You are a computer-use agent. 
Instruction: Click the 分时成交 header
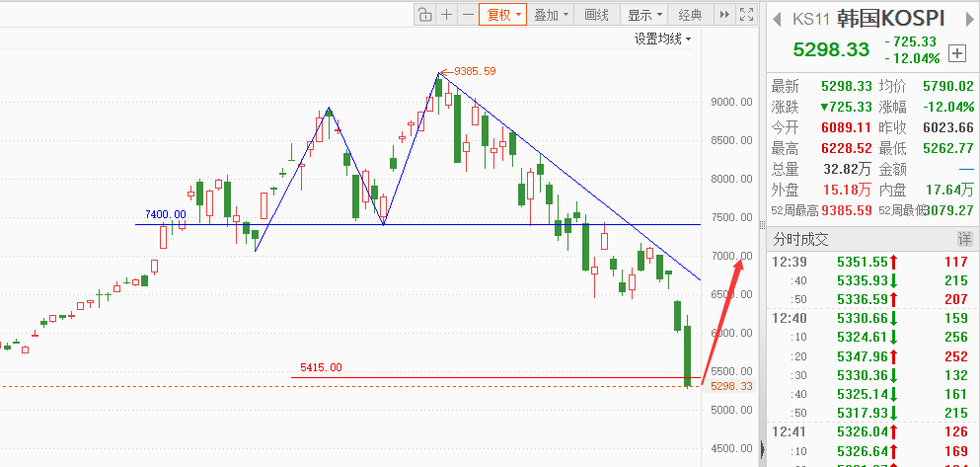(x=800, y=239)
